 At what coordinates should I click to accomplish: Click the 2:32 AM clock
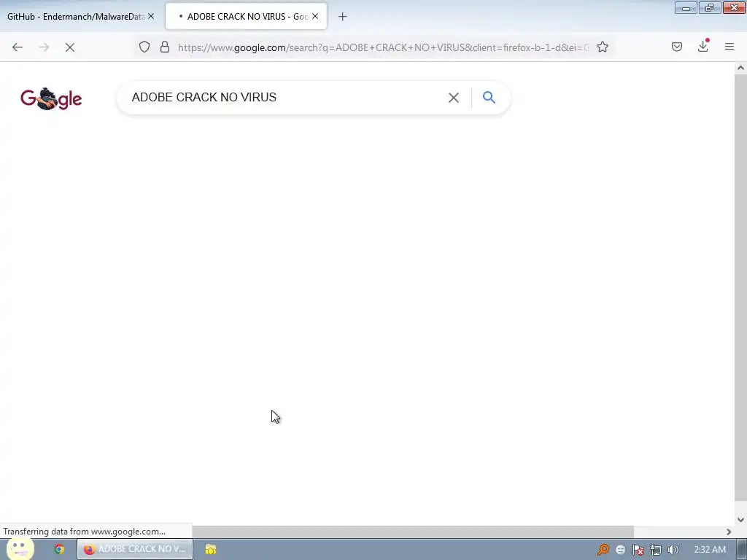click(x=710, y=550)
